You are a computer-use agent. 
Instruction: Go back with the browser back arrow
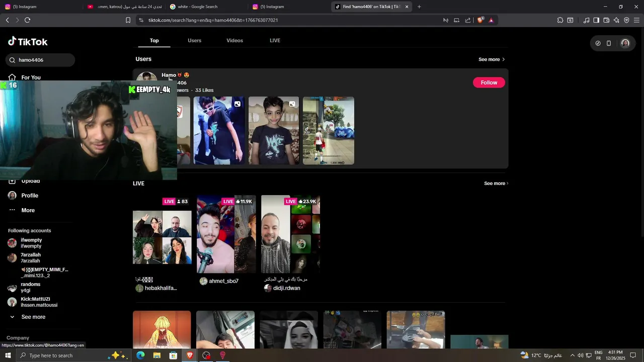coord(7,20)
